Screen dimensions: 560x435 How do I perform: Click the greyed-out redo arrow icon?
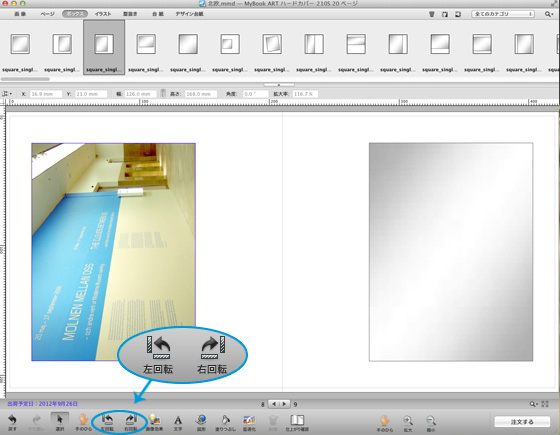[x=36, y=420]
